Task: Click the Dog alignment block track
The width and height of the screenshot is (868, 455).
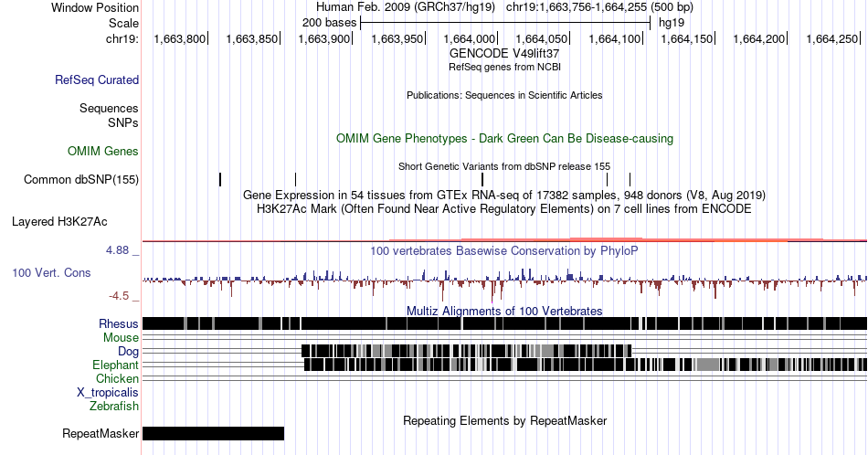Action: click(466, 351)
